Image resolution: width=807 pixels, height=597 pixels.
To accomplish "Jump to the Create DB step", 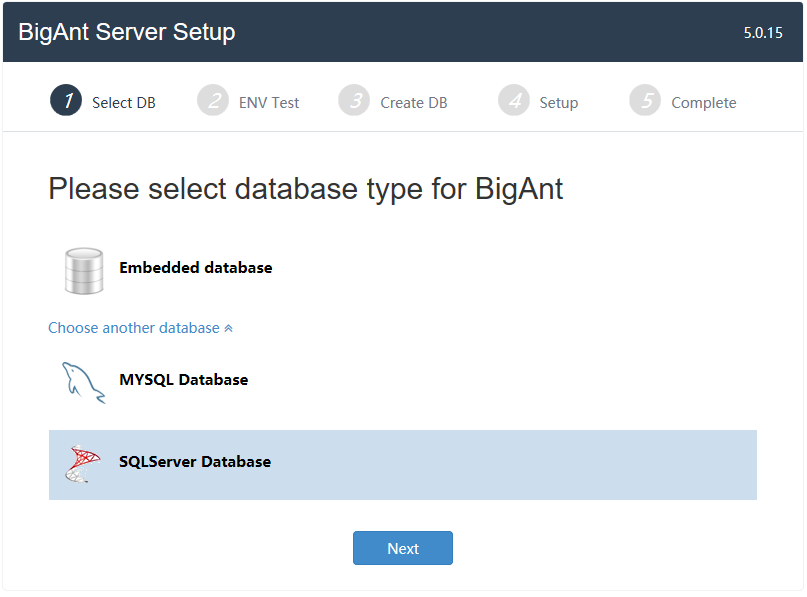I will point(414,103).
